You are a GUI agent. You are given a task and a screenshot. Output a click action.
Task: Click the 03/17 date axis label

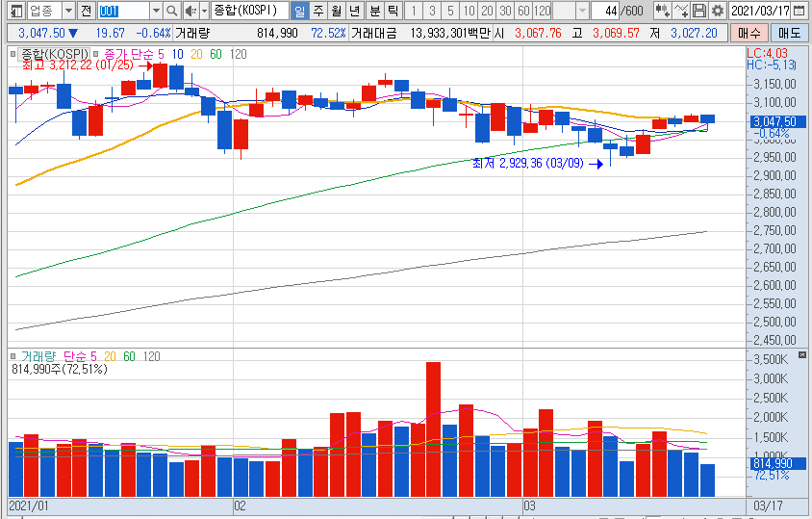768,506
